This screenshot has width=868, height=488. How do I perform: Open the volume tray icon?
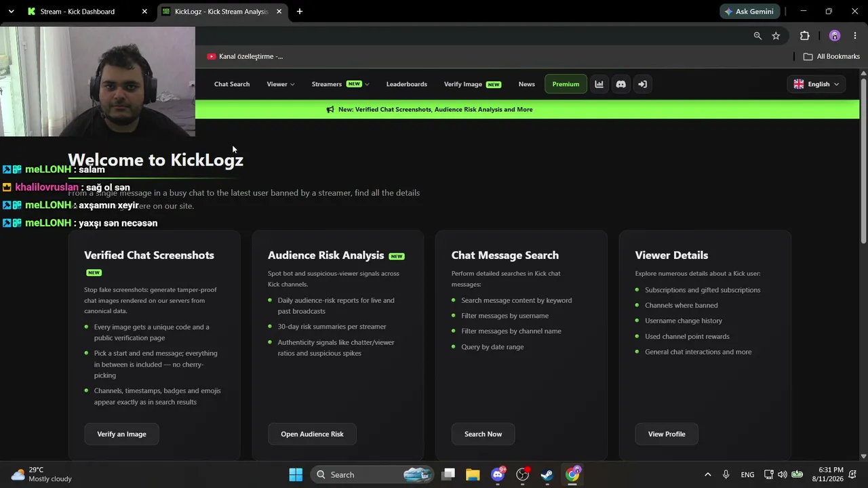tap(783, 474)
